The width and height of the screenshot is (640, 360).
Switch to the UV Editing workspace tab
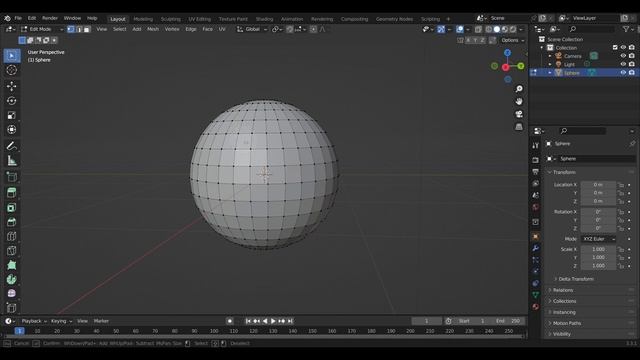pos(200,19)
